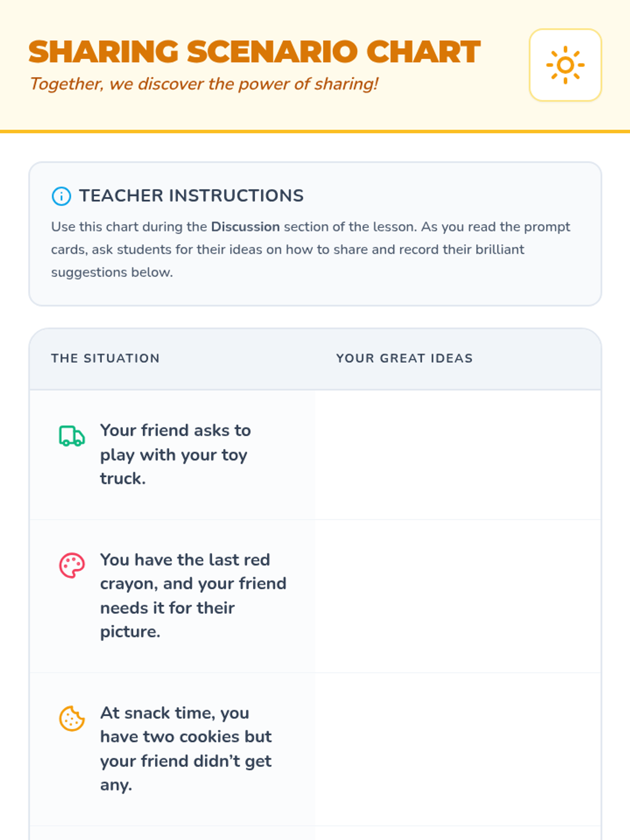This screenshot has height=840, width=630.
Task: Select the Sharing Scenario Chart title
Action: pos(255,51)
